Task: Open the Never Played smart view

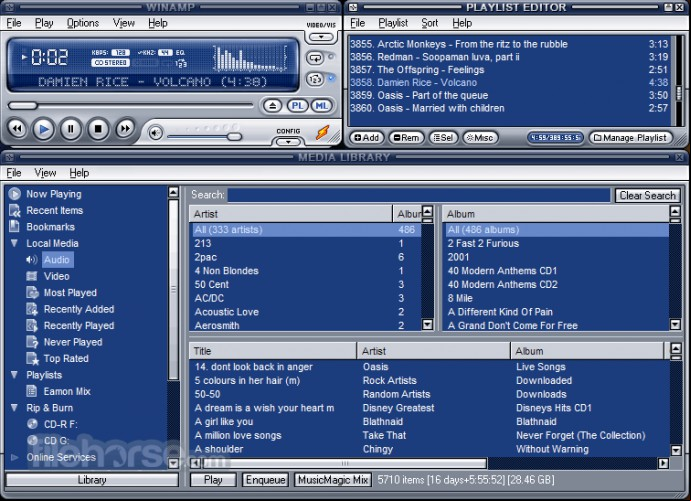Action: 73,342
